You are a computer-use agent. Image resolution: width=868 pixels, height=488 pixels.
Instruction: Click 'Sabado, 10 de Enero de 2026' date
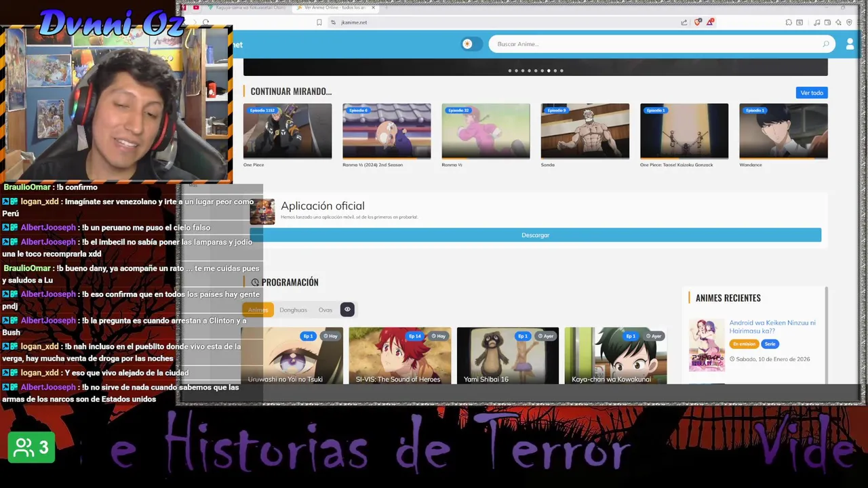[x=772, y=359]
